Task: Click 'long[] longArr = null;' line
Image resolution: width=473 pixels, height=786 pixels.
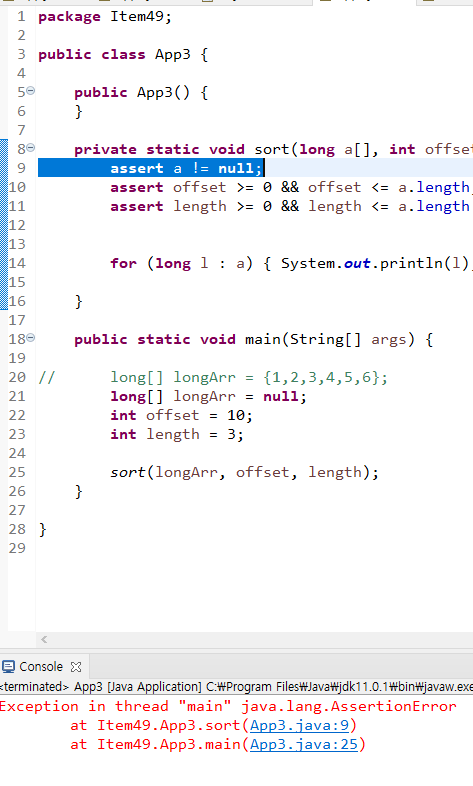Action: [x=208, y=397]
